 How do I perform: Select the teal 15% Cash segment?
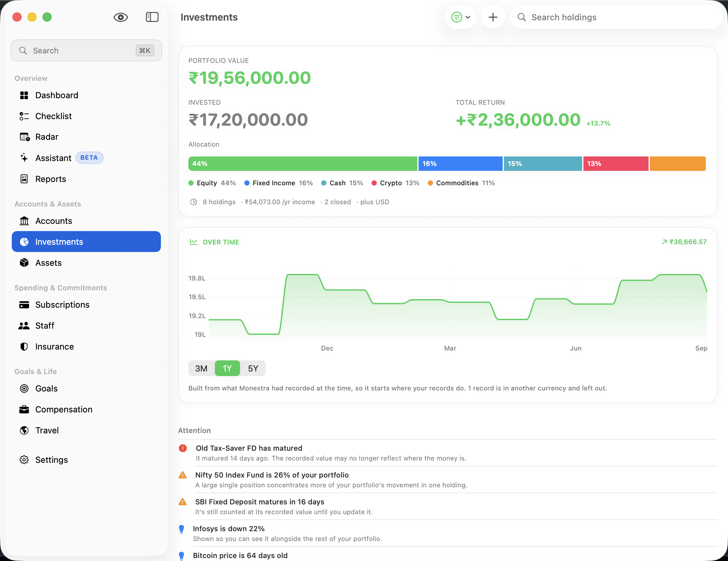(543, 164)
